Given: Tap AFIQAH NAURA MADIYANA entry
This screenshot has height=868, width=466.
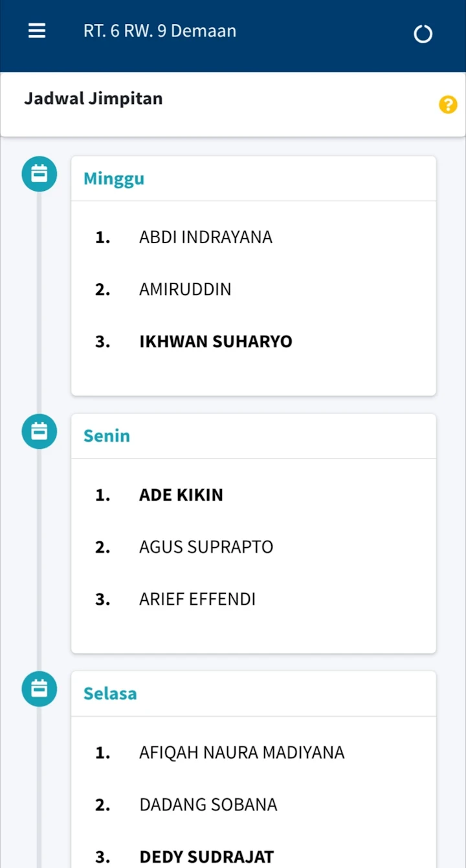Looking at the screenshot, I should (x=241, y=753).
